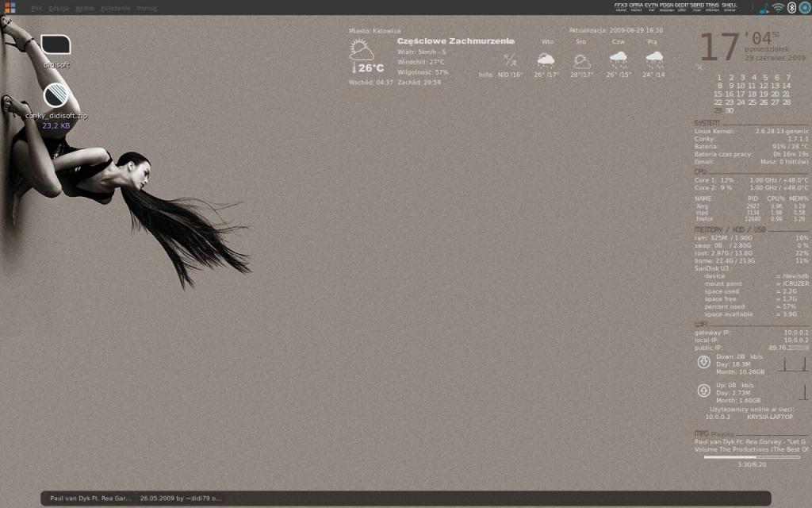
Task: Click the 'Linux Kernel:' system line
Action: [x=752, y=131]
